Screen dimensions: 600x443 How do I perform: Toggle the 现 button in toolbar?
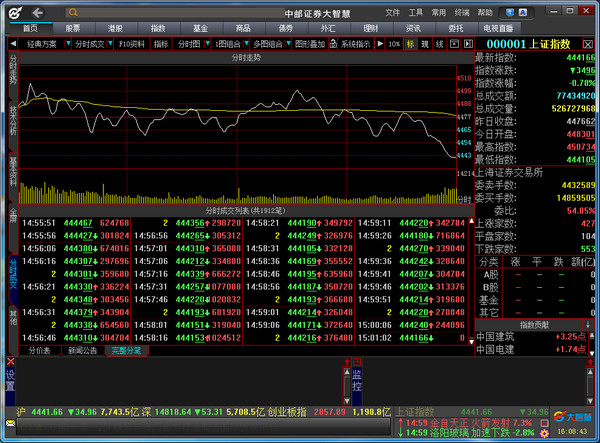point(425,44)
